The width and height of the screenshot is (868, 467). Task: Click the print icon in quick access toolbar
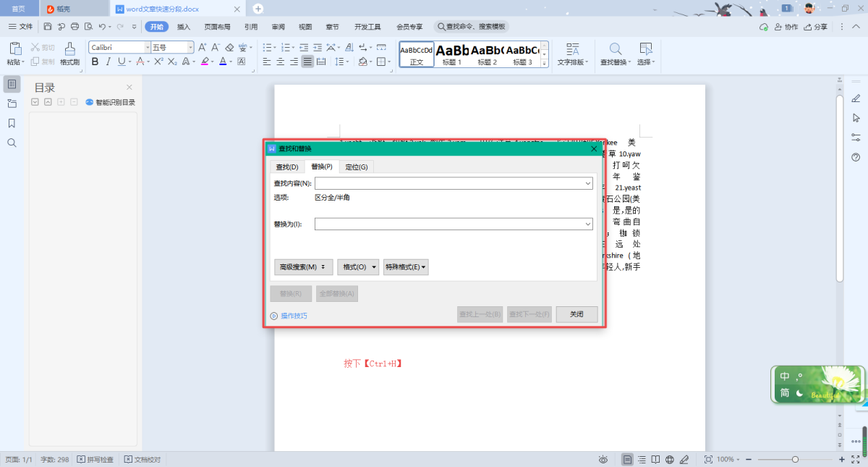pyautogui.click(x=75, y=27)
